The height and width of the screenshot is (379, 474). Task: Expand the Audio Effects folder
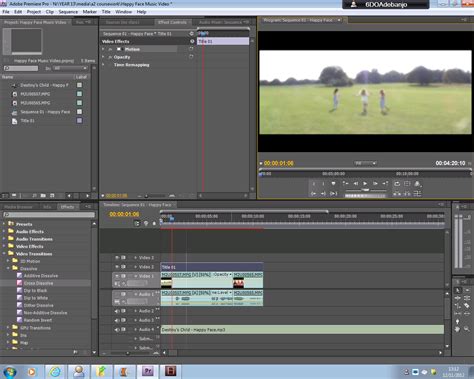(4, 231)
